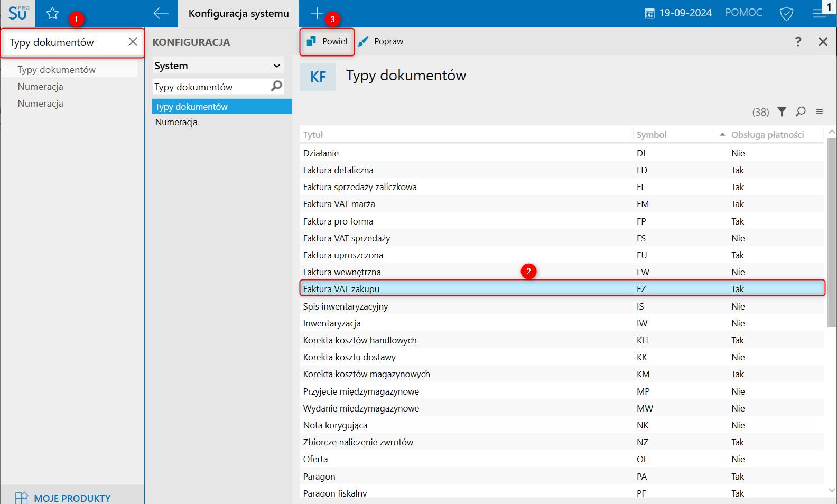Search the document types list
Image resolution: width=837 pixels, height=504 pixels.
801,111
